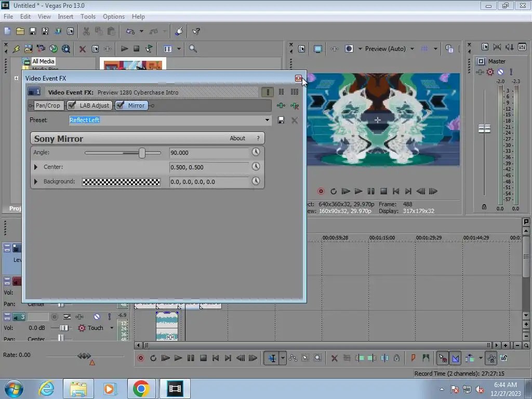532x399 pixels.
Task: Open the Tools menu
Action: click(x=88, y=16)
